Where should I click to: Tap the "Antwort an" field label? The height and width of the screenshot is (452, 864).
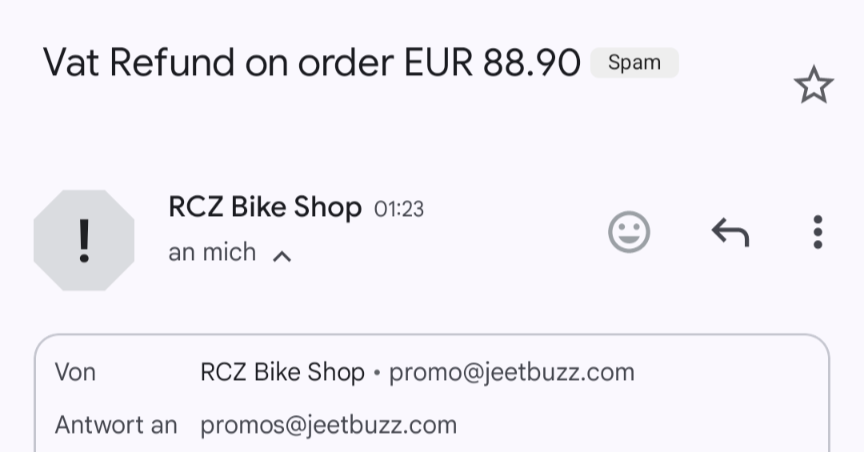115,425
